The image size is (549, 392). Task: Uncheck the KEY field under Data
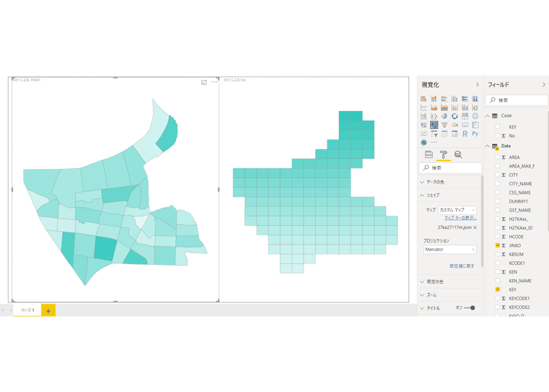497,289
